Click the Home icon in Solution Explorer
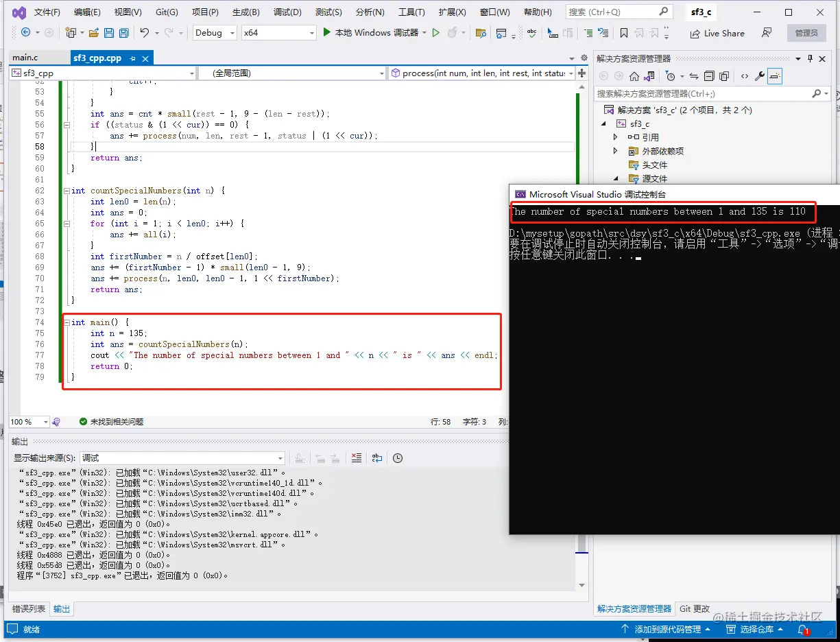This screenshot has height=642, width=840. (634, 76)
